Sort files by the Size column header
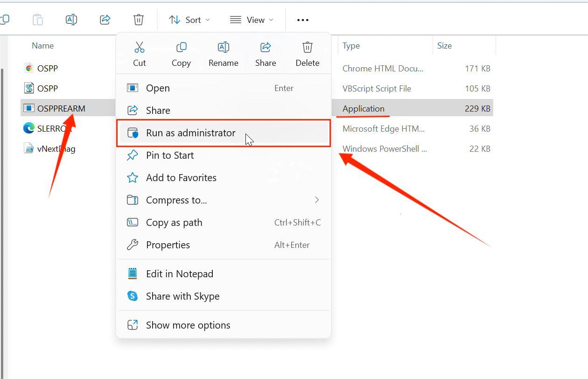This screenshot has width=588, height=379. pyautogui.click(x=444, y=46)
